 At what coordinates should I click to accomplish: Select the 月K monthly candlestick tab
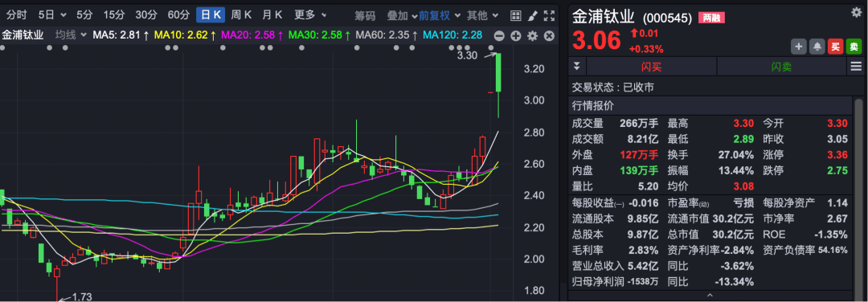tap(272, 15)
